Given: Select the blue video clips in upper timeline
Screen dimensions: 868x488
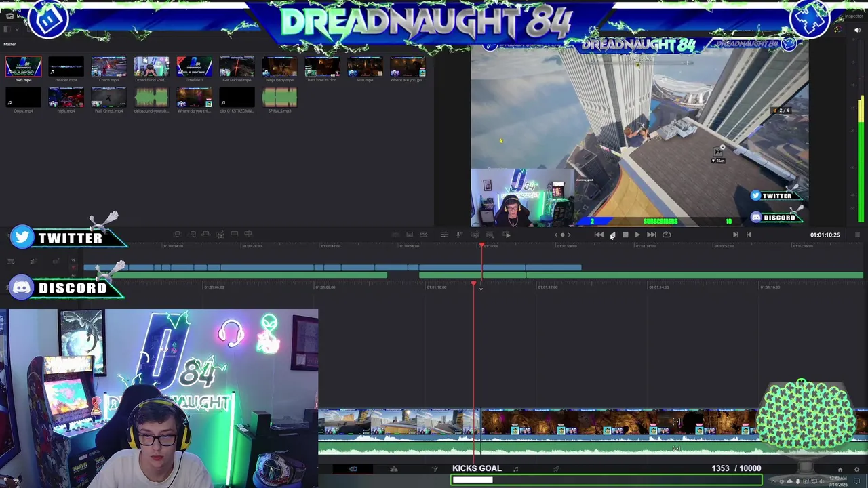Looking at the screenshot, I should click(332, 268).
